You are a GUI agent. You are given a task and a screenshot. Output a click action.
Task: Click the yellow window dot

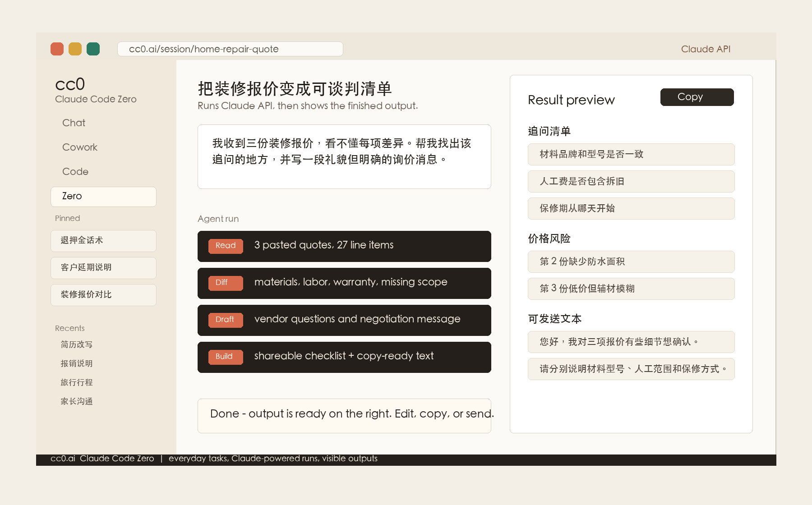(x=75, y=49)
